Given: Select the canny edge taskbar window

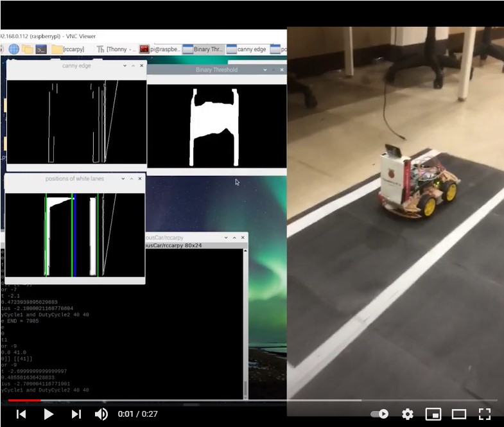Looking at the screenshot, I should [247, 49].
